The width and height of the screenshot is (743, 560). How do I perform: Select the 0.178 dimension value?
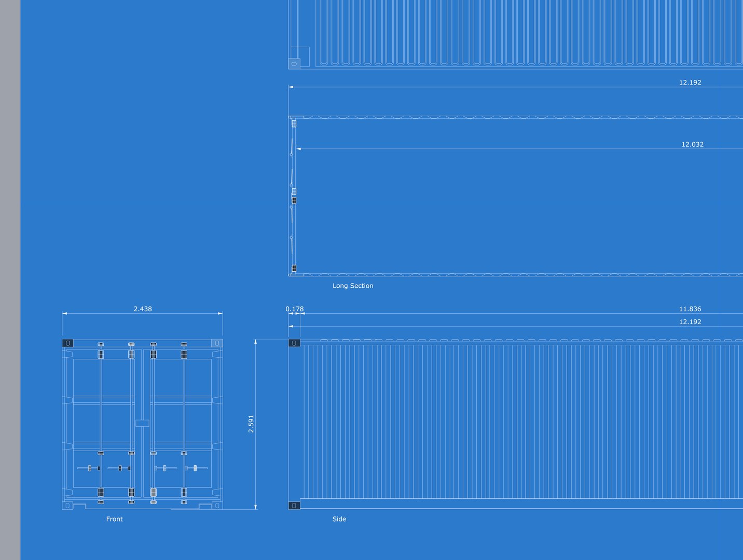[x=295, y=309]
